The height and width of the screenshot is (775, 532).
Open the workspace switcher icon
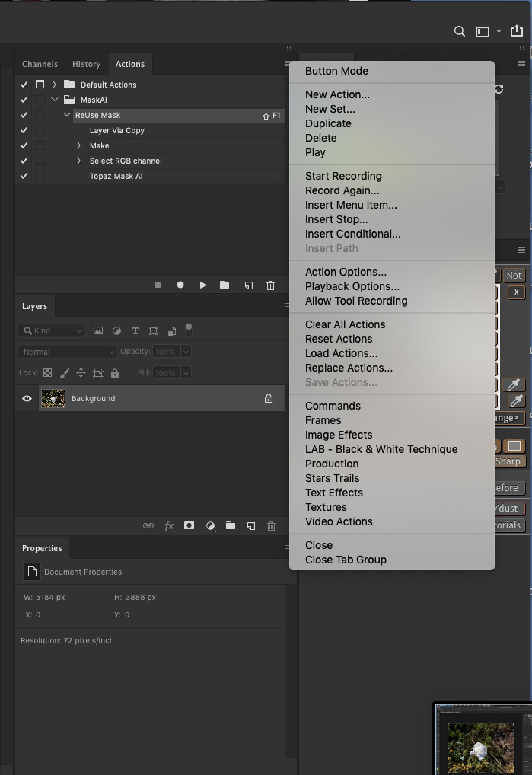483,31
